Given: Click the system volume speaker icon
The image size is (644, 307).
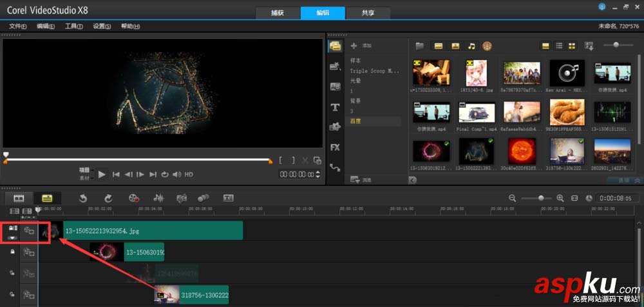Looking at the screenshot, I should (176, 175).
